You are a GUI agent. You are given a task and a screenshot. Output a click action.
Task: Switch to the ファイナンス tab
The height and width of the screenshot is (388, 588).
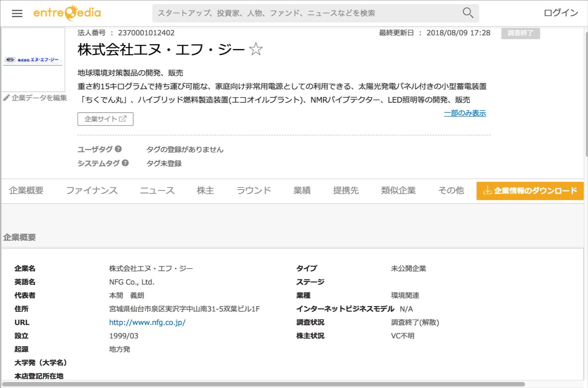[92, 190]
